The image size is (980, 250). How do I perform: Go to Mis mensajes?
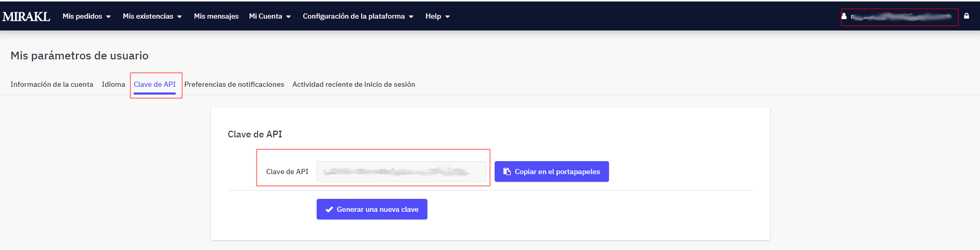point(216,17)
